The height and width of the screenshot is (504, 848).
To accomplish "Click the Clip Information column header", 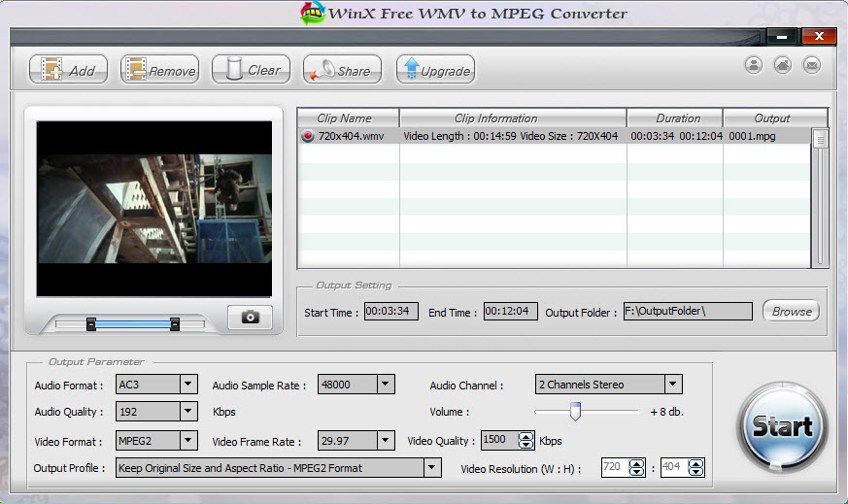I will (x=513, y=118).
